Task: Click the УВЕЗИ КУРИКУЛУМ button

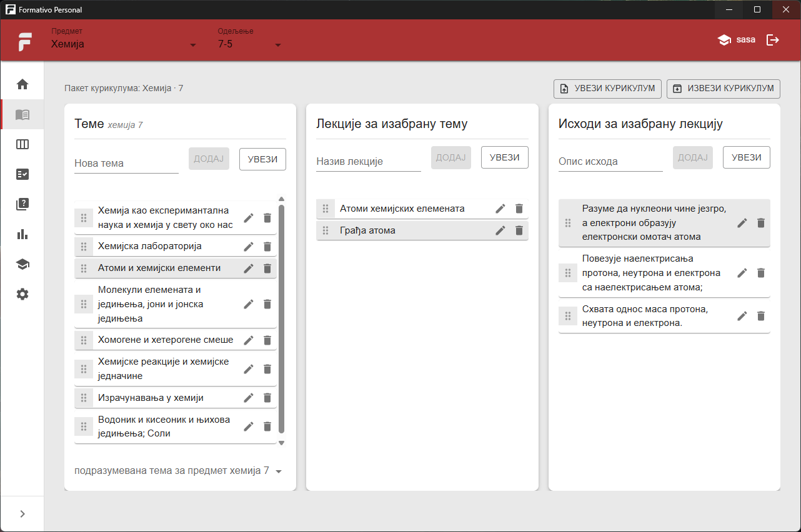Action: [x=607, y=89]
